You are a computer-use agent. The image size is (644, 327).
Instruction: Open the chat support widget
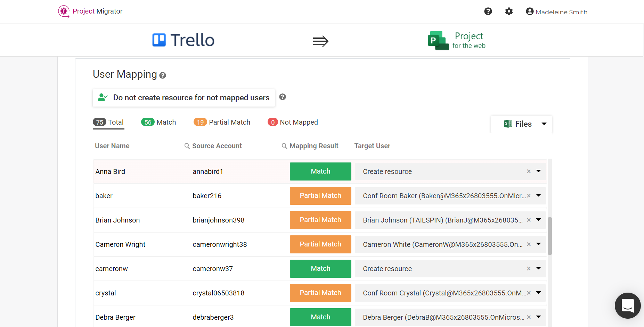point(627,305)
